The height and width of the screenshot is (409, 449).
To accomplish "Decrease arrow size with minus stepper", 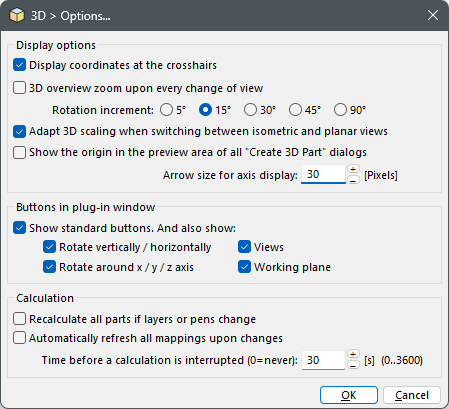I will tap(353, 180).
